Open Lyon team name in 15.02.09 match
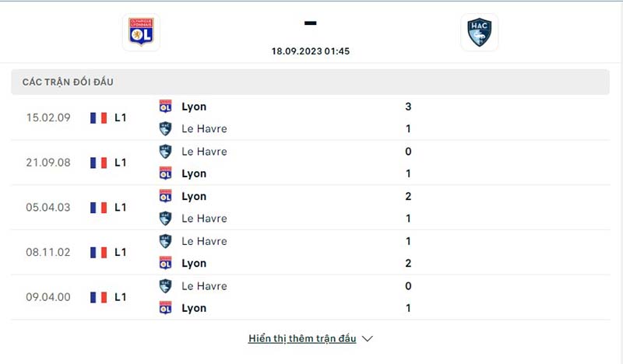Screen dimensions: 623x364 194,107
